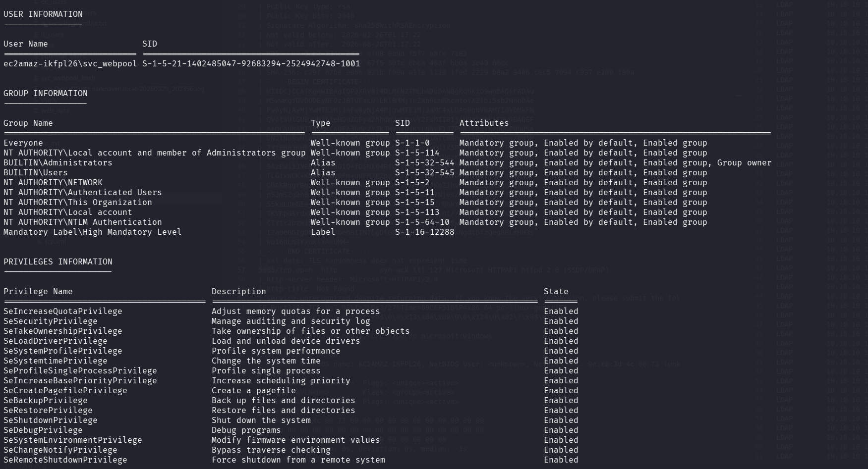Screen dimensions: 868x469
Task: Click SeIncreaseQuotaPrivilege entry
Action: (x=63, y=311)
